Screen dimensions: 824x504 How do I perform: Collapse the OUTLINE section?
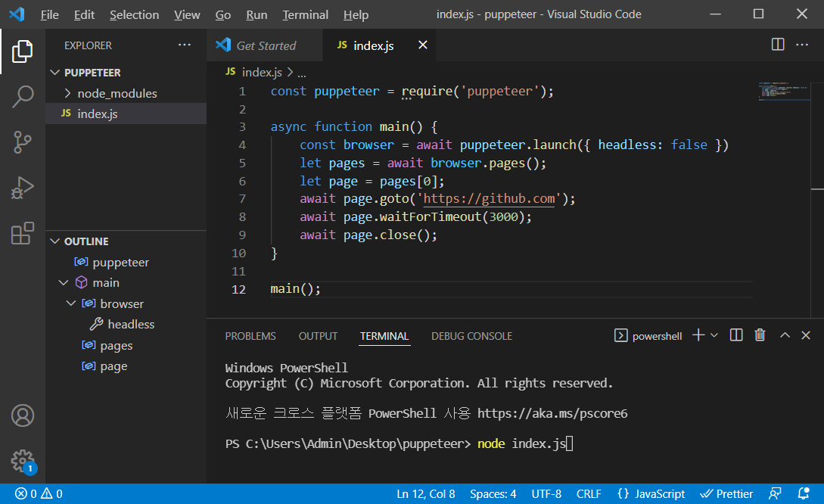(x=55, y=241)
